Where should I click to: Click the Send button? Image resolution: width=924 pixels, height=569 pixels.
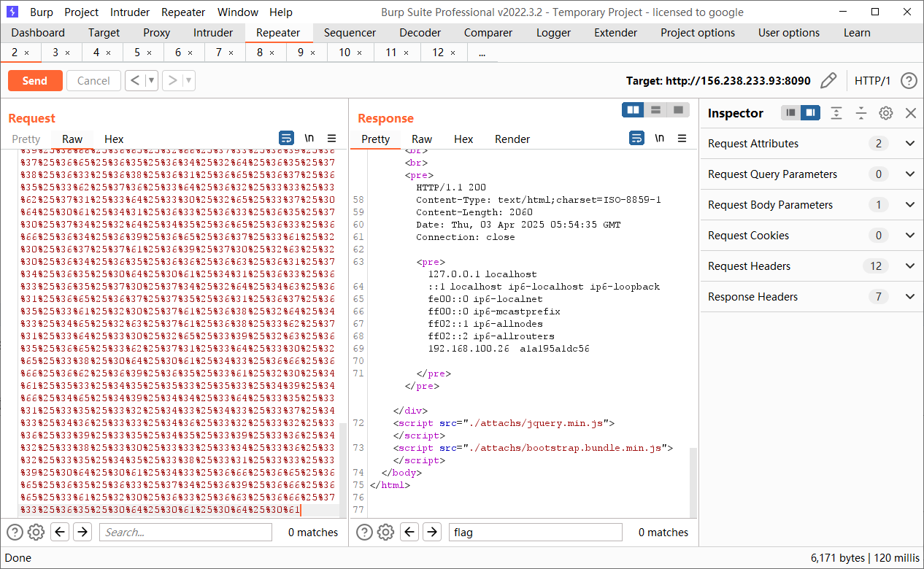coord(34,81)
